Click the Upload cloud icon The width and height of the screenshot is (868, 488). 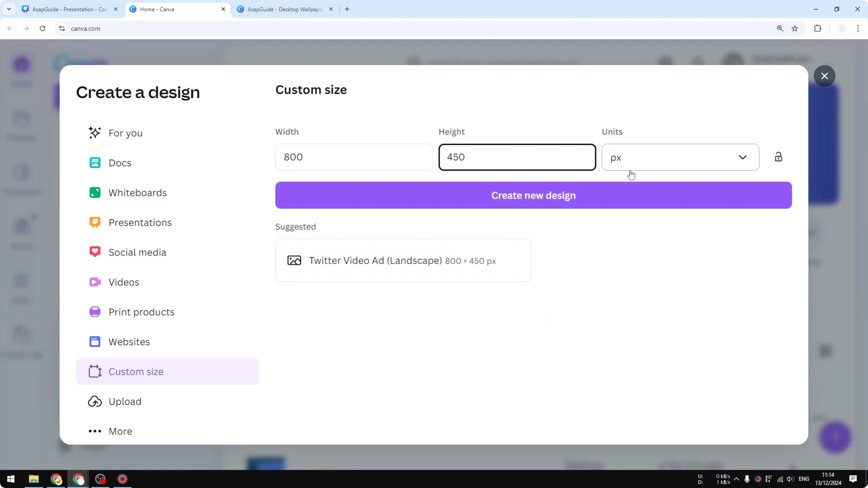pos(95,401)
